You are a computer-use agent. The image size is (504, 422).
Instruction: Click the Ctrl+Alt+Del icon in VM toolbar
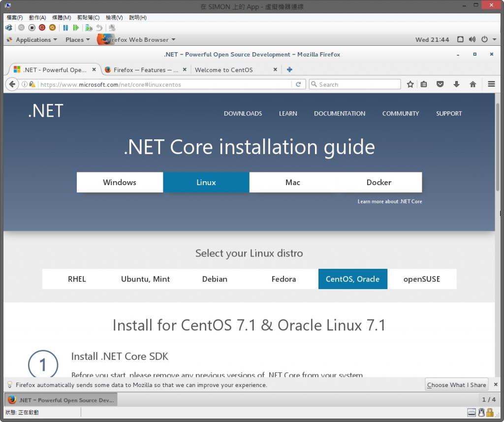pos(9,28)
